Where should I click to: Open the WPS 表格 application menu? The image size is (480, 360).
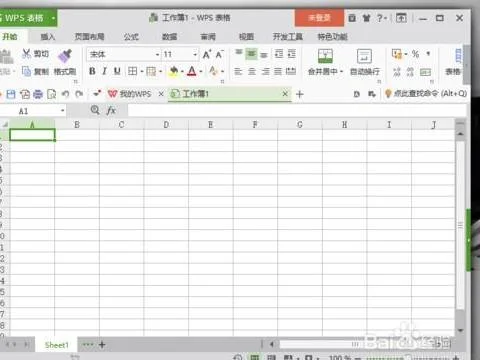coord(28,18)
